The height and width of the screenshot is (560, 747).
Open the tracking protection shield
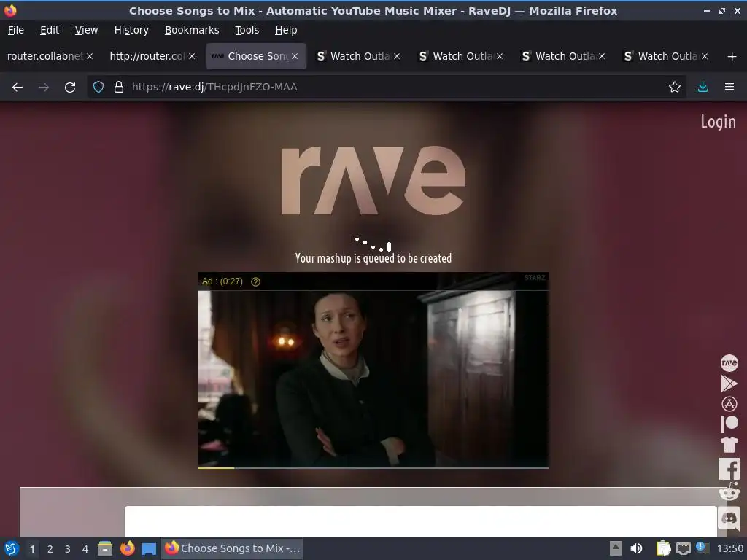[98, 87]
